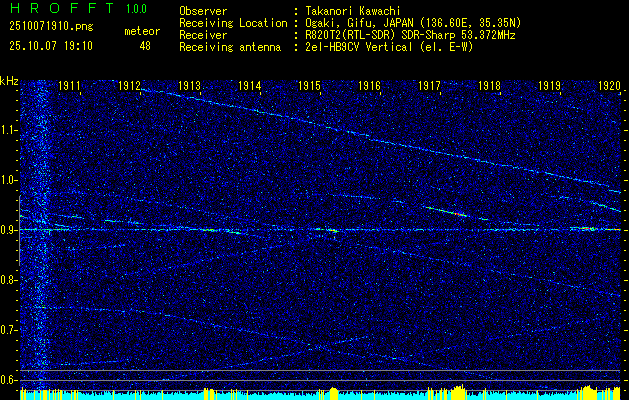Click the 0.8 frequency axis label
The height and width of the screenshot is (400, 629).
(9, 280)
